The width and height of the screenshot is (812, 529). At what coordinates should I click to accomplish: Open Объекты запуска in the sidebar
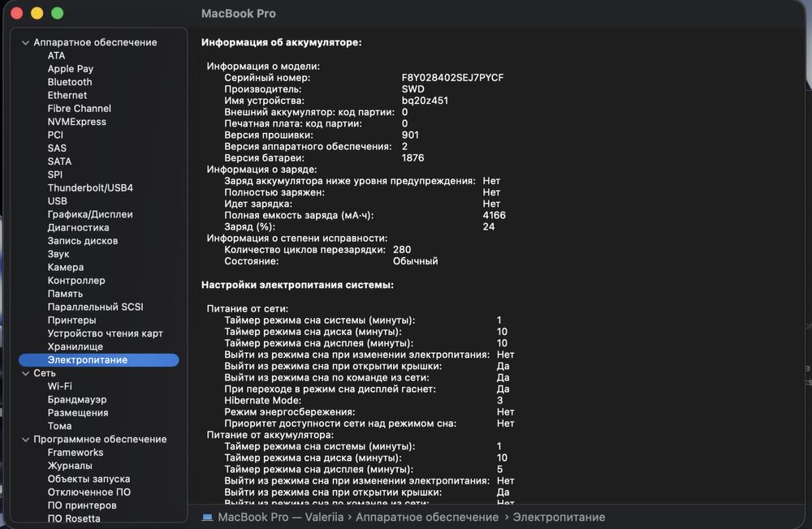(x=89, y=479)
